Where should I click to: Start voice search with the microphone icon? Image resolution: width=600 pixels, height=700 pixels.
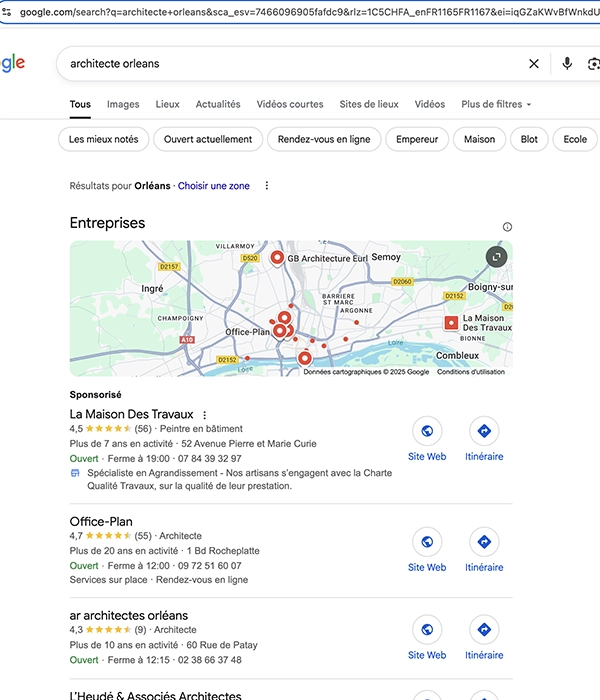(x=567, y=63)
